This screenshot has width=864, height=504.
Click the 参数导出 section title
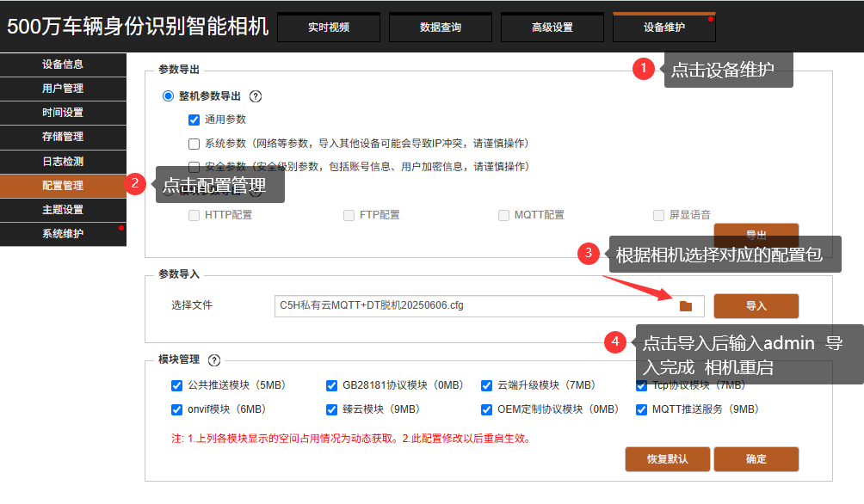pyautogui.click(x=178, y=70)
